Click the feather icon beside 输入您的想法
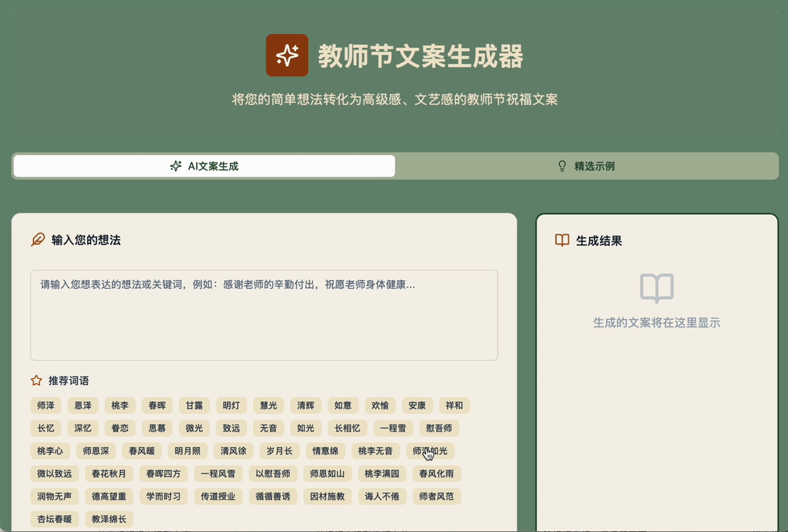This screenshot has height=532, width=788. (x=38, y=240)
